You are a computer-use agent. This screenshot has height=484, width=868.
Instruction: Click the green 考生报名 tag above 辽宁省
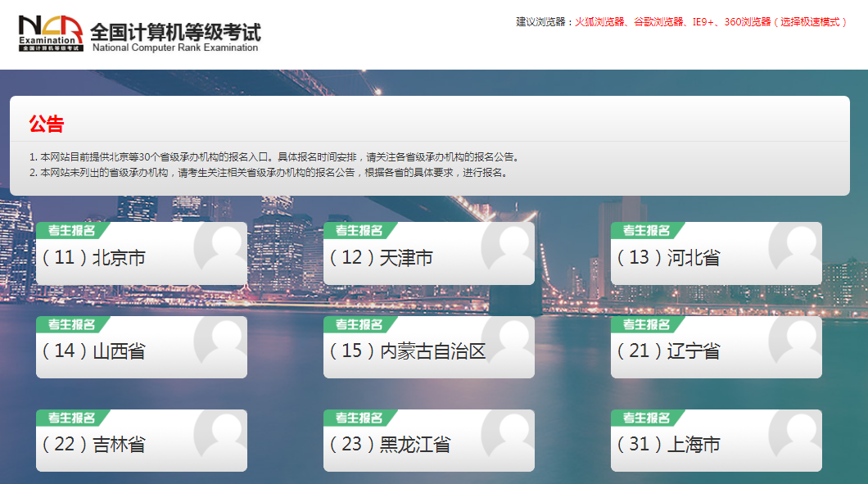[647, 324]
